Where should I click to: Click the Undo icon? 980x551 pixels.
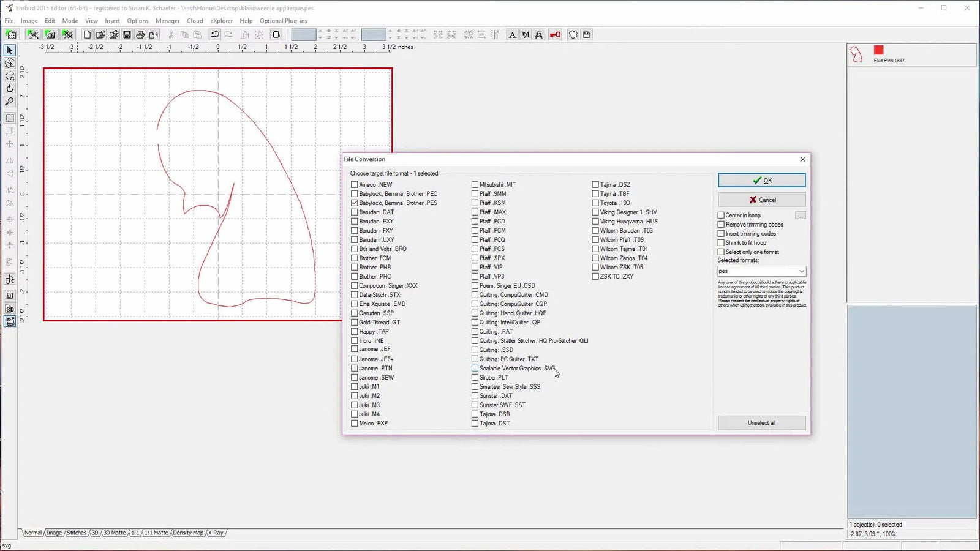point(214,35)
